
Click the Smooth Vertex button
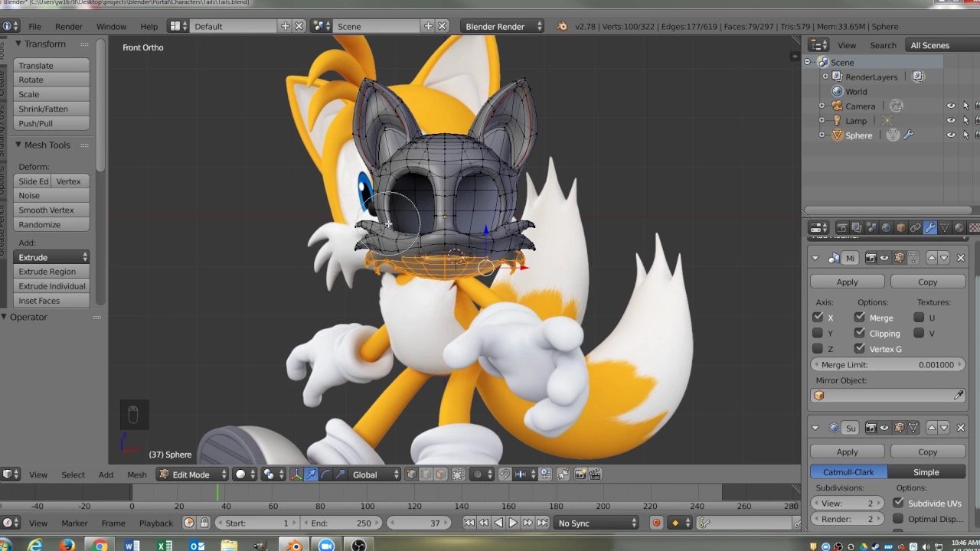[x=52, y=210]
